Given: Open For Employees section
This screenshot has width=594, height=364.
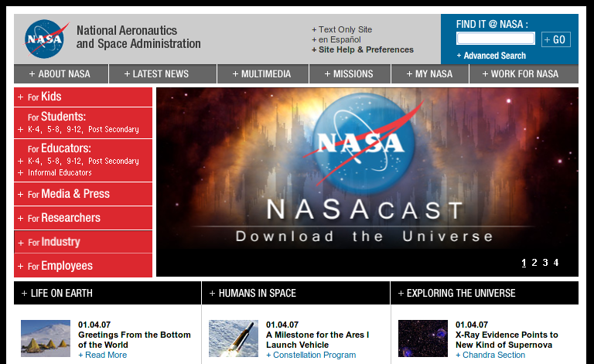Looking at the screenshot, I should [83, 266].
